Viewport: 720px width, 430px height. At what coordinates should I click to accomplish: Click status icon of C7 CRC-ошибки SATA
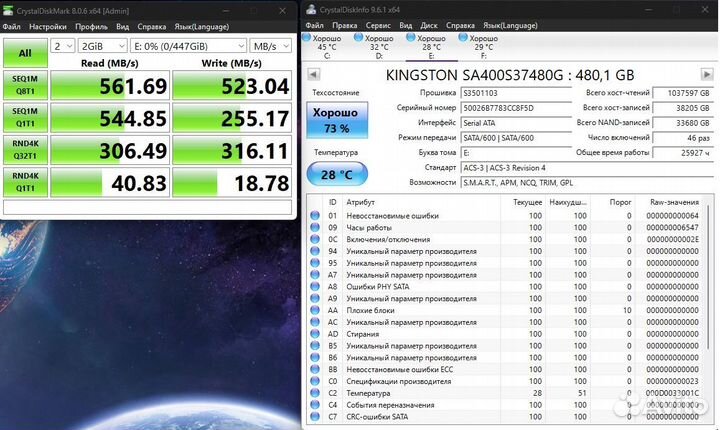(x=315, y=417)
